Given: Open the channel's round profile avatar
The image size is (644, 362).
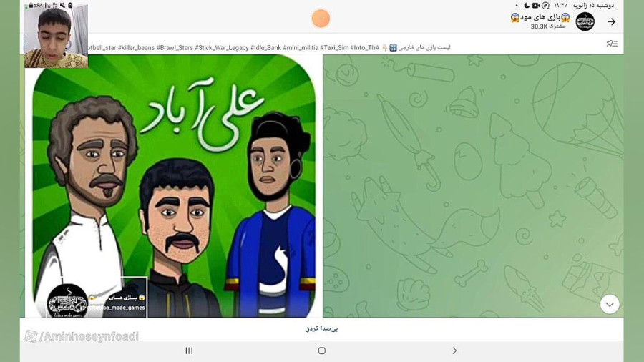Looking at the screenshot, I should 585,21.
